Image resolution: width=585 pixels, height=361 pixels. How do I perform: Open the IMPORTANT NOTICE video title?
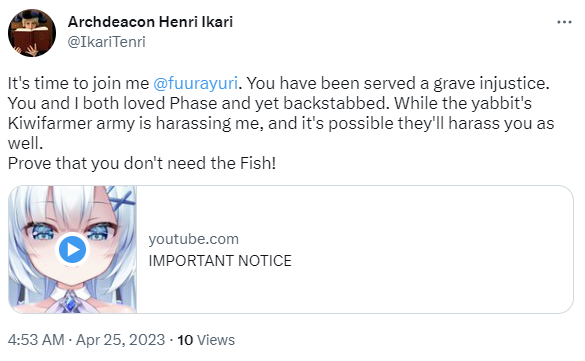[x=220, y=261]
